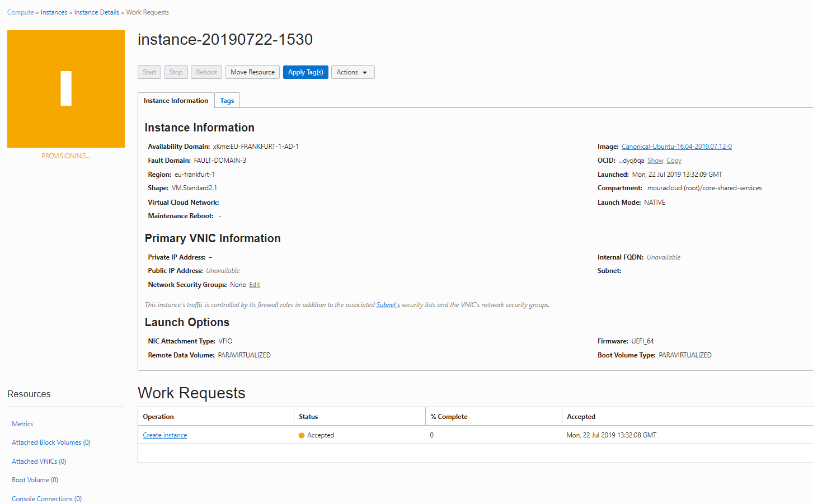Viewport: 813px width, 504px height.
Task: Open the Boot Volume section
Action: tap(35, 479)
